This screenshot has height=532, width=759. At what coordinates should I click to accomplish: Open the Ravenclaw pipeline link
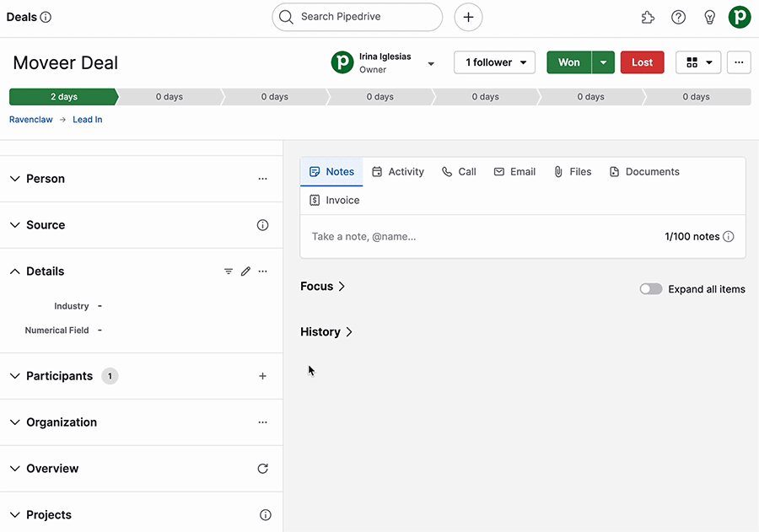coord(31,120)
